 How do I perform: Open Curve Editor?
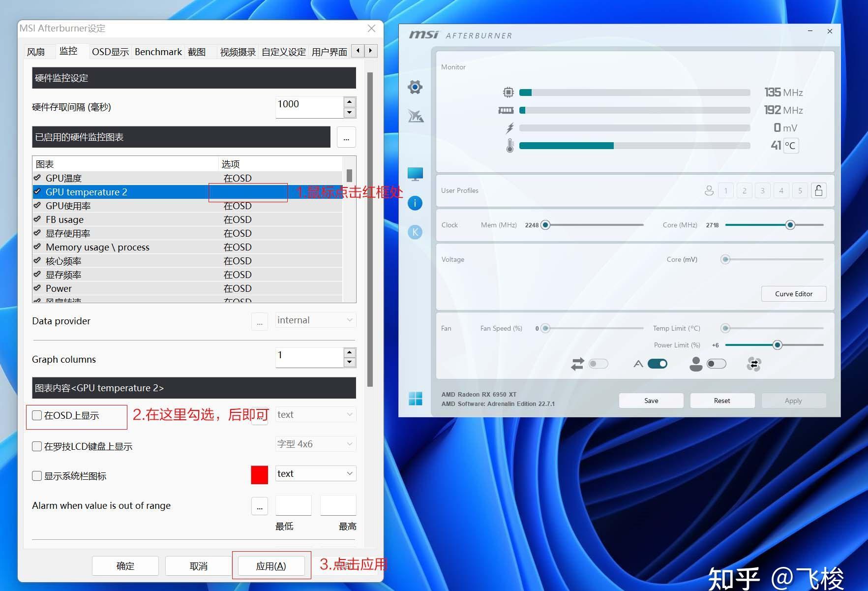794,294
